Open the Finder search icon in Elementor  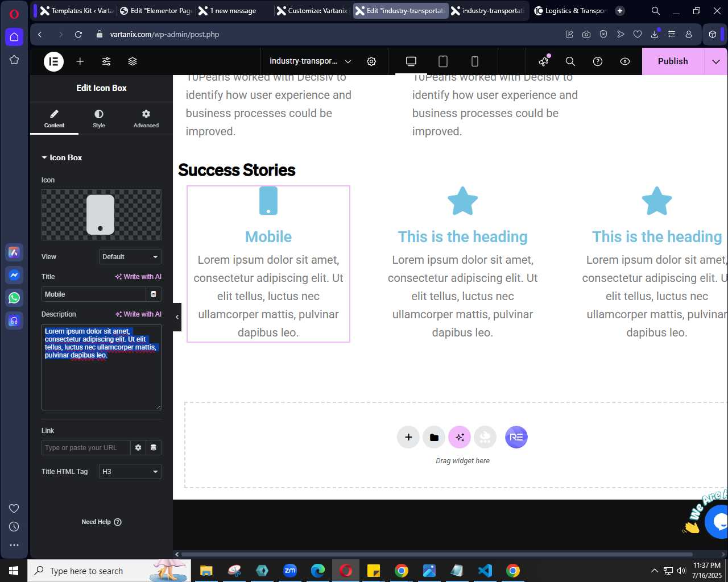570,61
